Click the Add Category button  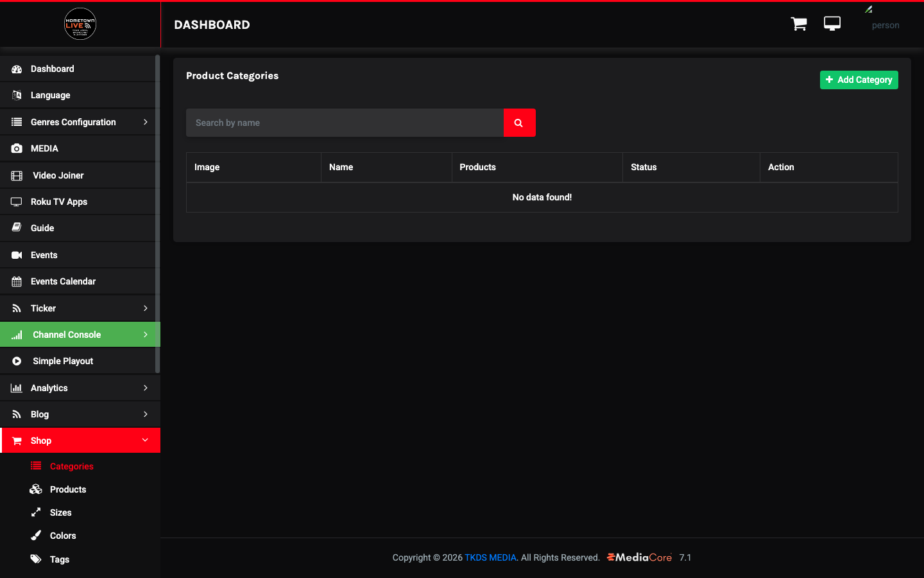click(x=859, y=80)
